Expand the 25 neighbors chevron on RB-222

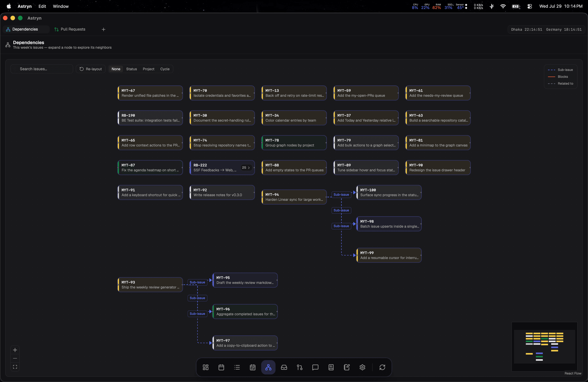pos(246,167)
